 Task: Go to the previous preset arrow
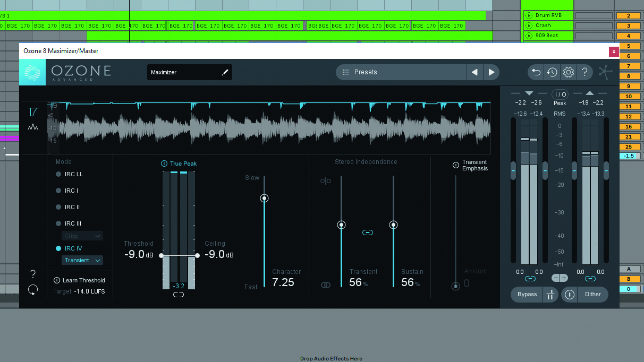(x=474, y=72)
